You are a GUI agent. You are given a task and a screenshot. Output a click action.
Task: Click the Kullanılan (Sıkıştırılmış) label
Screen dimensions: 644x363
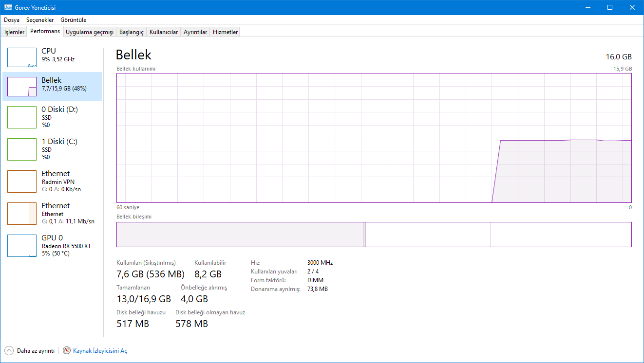click(146, 263)
